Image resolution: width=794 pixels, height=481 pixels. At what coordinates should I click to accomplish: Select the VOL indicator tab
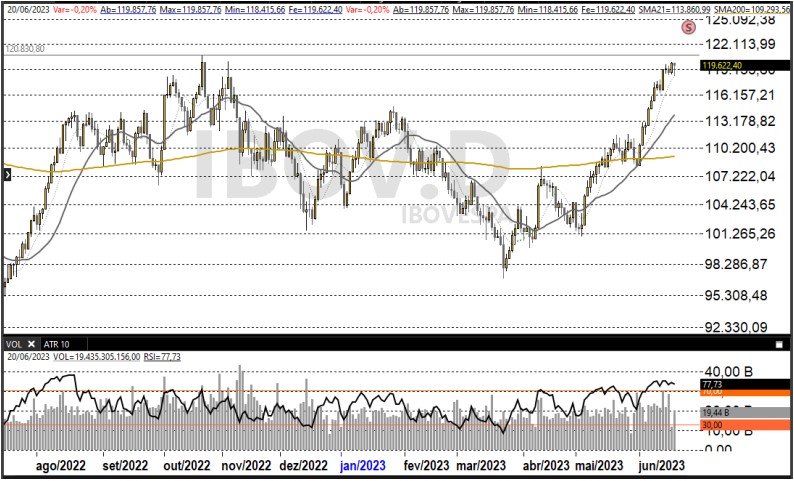pyautogui.click(x=13, y=343)
